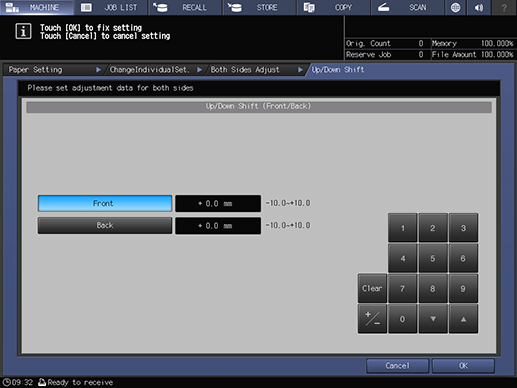Toggle the plus/minus sign key
Screen dimensions: 517x388
pos(372,319)
